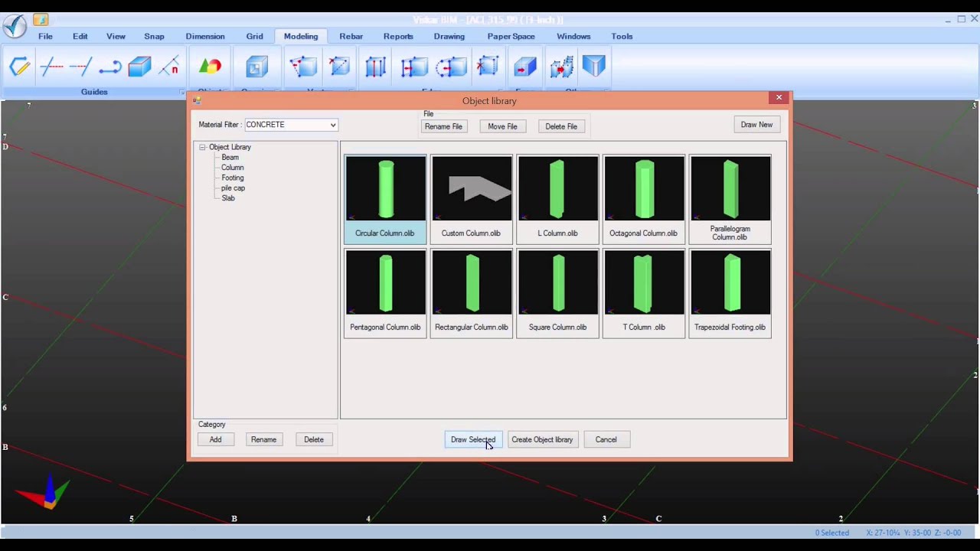Viewport: 980px width, 551px height.
Task: Select the Pentagonal Column.olib thumbnail
Action: coord(385,293)
